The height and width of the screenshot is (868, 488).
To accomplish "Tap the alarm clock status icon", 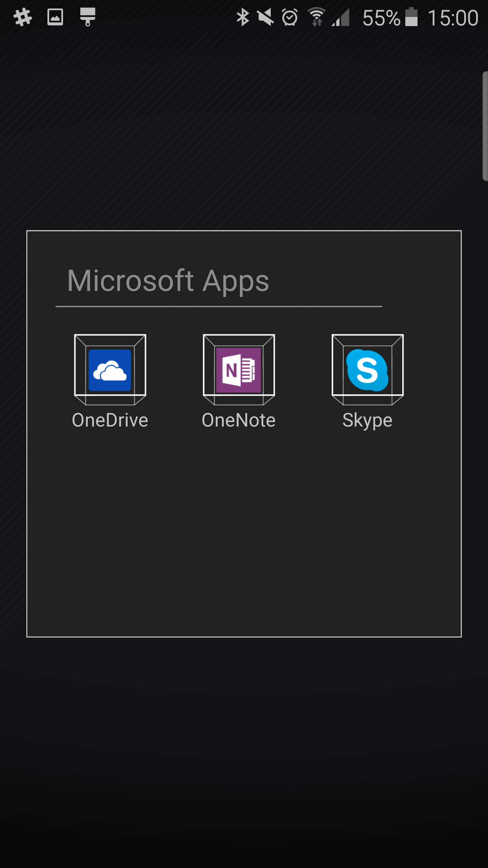I will [290, 18].
